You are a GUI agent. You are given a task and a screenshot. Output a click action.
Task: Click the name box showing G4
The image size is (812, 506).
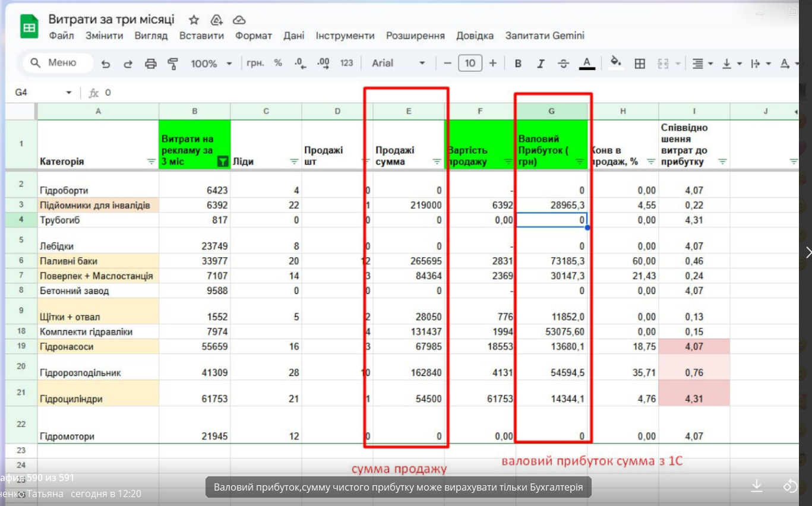pyautogui.click(x=43, y=93)
